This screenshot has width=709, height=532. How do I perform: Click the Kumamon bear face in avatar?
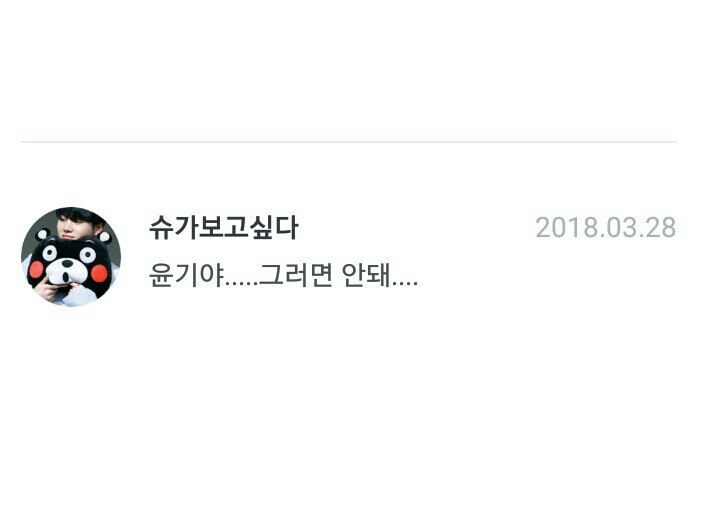tap(69, 264)
